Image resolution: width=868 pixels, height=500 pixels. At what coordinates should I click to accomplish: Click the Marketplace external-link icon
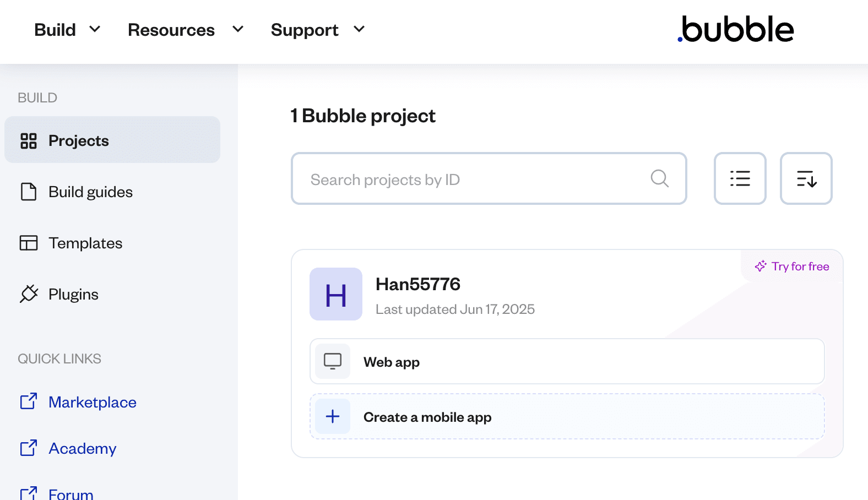coord(29,401)
